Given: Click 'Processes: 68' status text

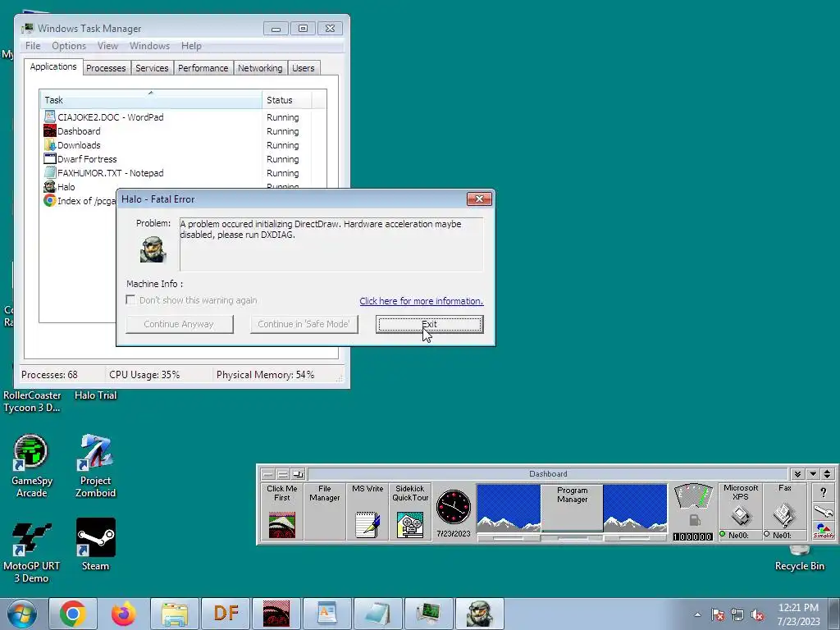Looking at the screenshot, I should pyautogui.click(x=49, y=375).
